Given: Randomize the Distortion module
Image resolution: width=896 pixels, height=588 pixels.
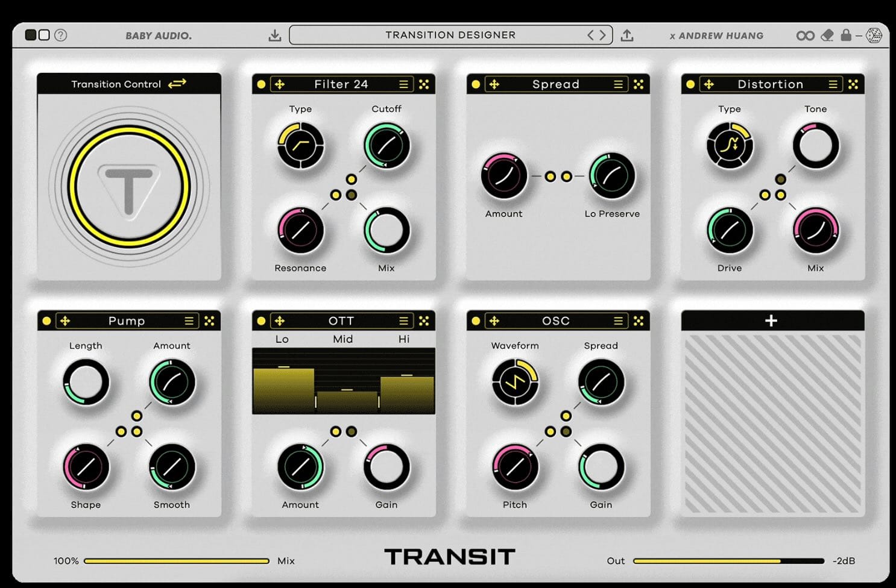Looking at the screenshot, I should tap(853, 84).
